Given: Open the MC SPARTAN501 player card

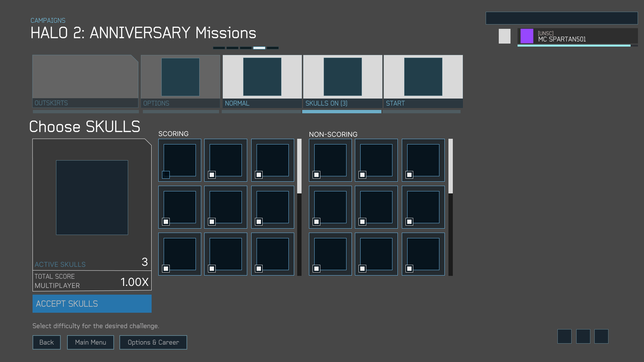Looking at the screenshot, I should point(578,36).
